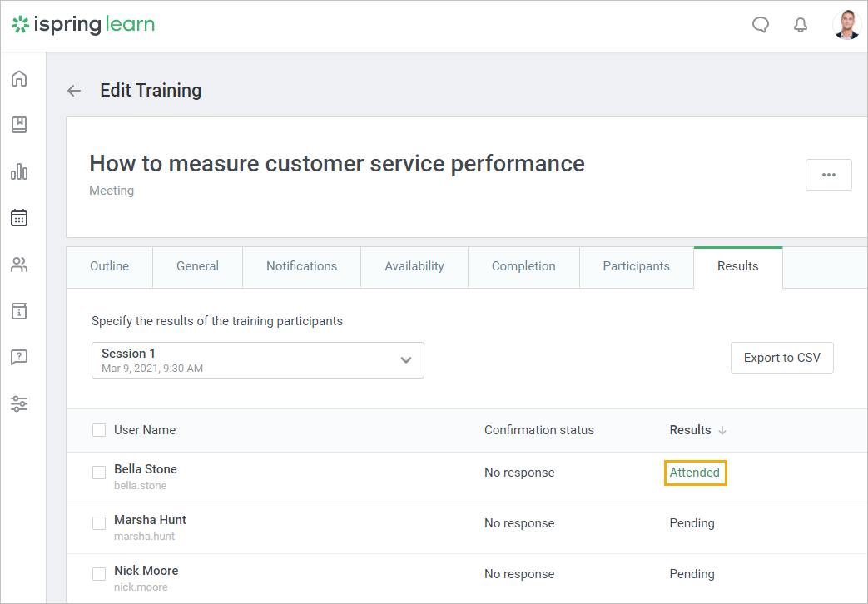The height and width of the screenshot is (604, 868).
Task: Open the Courses book icon in sidebar
Action: 19,125
